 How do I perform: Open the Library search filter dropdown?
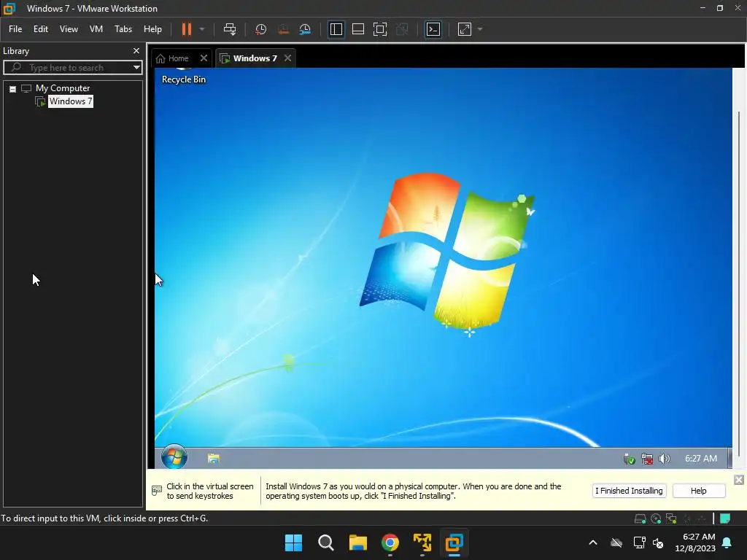tap(136, 68)
